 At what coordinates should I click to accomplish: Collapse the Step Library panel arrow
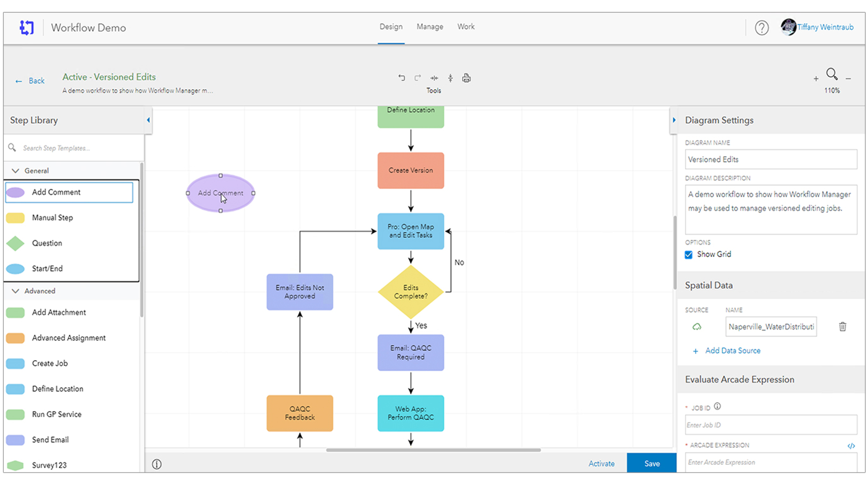(x=148, y=120)
